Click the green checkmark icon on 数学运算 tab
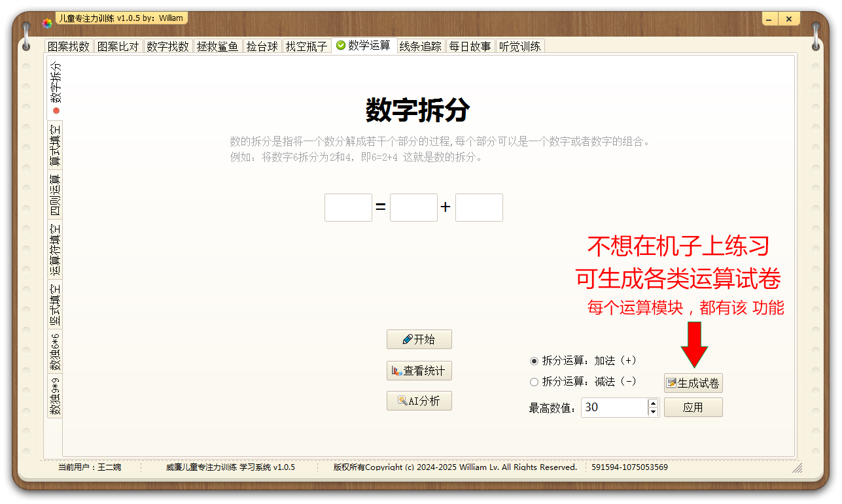The height and width of the screenshot is (504, 842). pos(340,45)
